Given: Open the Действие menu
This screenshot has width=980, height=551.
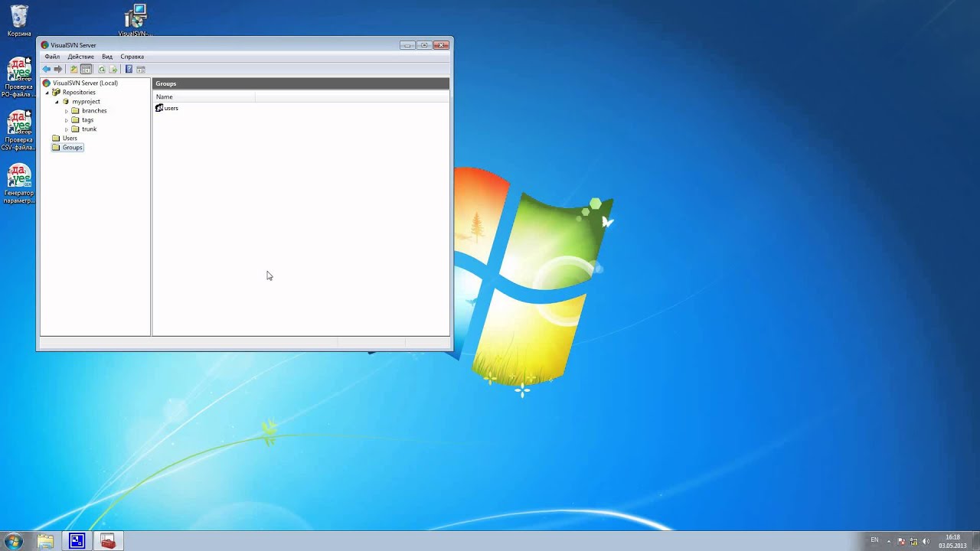Looking at the screenshot, I should tap(80, 57).
